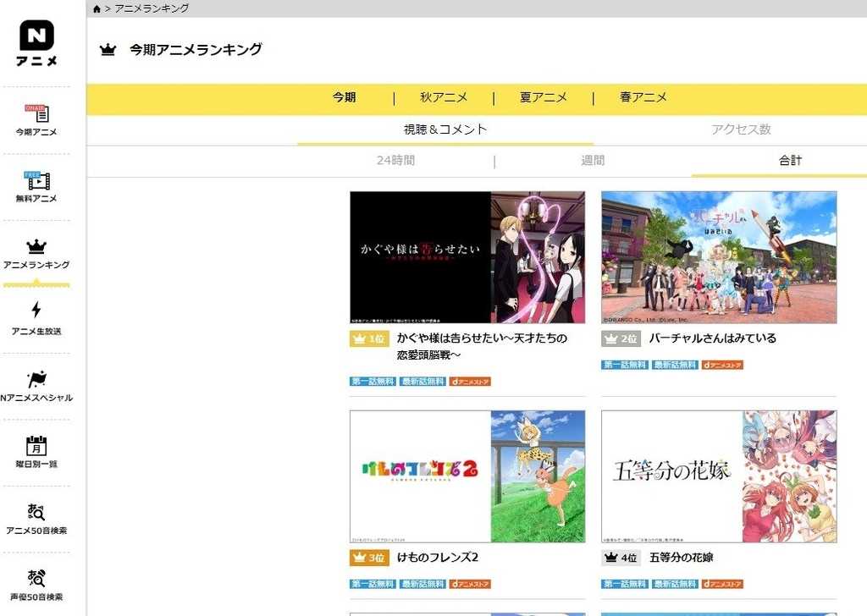Screen dimensions: 867x616
Task: Switch to アクセス数 ranking tab
Action: (x=741, y=129)
